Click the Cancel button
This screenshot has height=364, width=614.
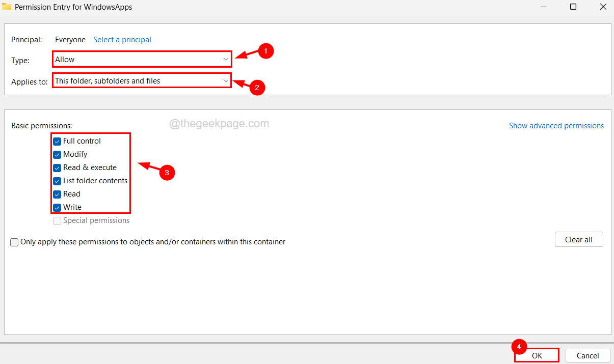point(588,356)
